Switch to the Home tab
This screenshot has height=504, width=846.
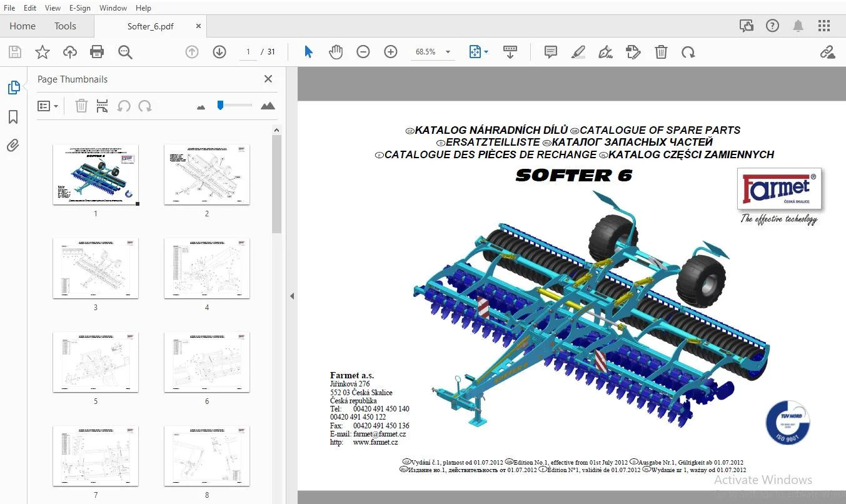[23, 26]
